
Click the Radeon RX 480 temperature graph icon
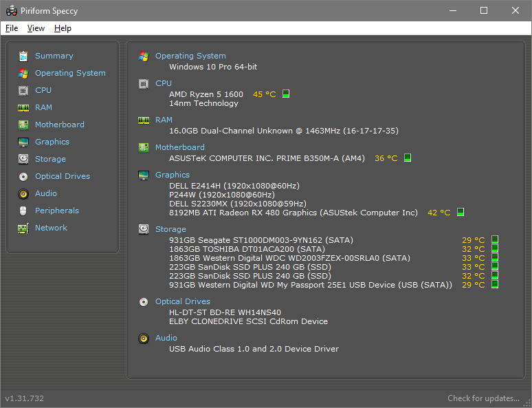coord(461,212)
